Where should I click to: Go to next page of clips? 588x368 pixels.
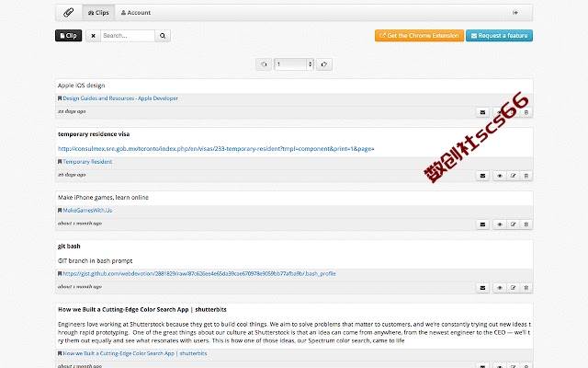324,64
